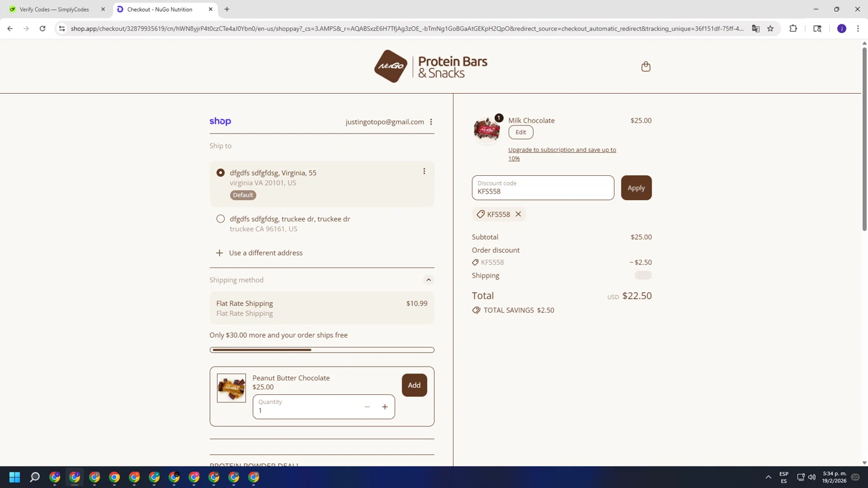Close the Checkout NuGo Nutrition tab
868x488 pixels.
pos(211,9)
